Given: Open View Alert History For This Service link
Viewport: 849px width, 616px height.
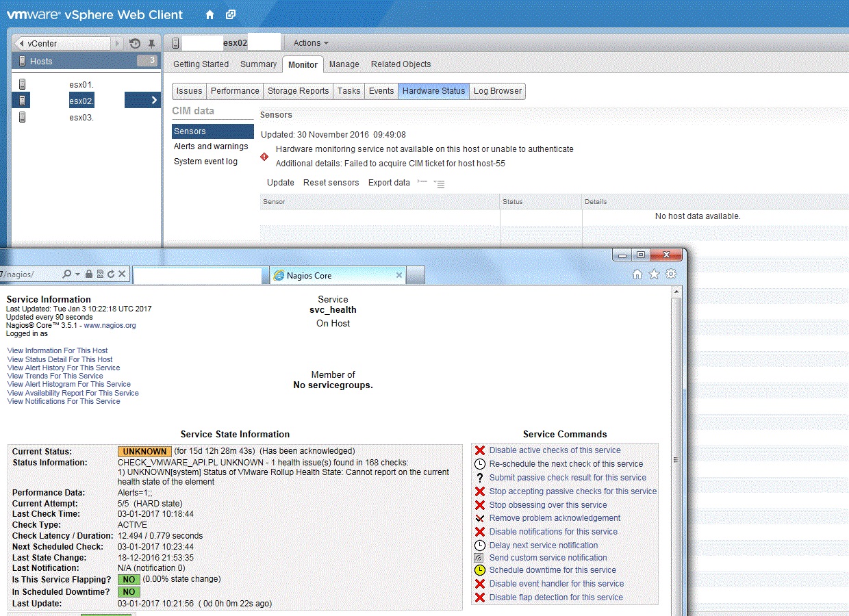Looking at the screenshot, I should coord(64,368).
